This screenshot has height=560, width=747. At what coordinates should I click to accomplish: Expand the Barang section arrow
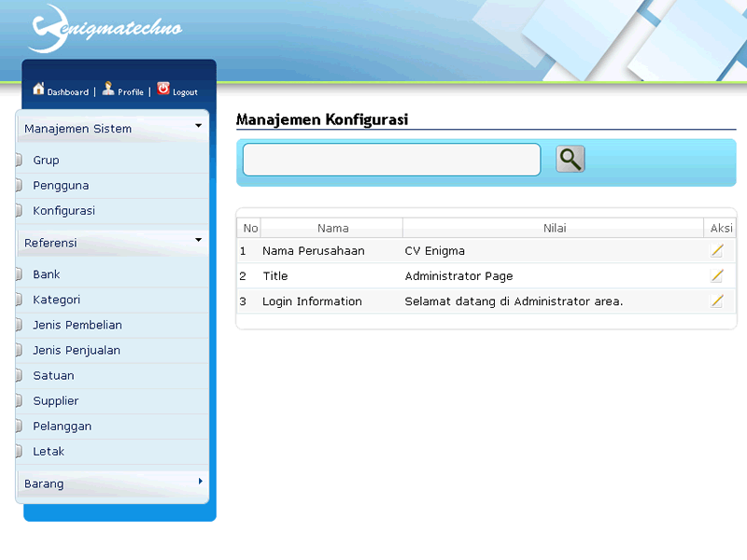[x=200, y=481]
